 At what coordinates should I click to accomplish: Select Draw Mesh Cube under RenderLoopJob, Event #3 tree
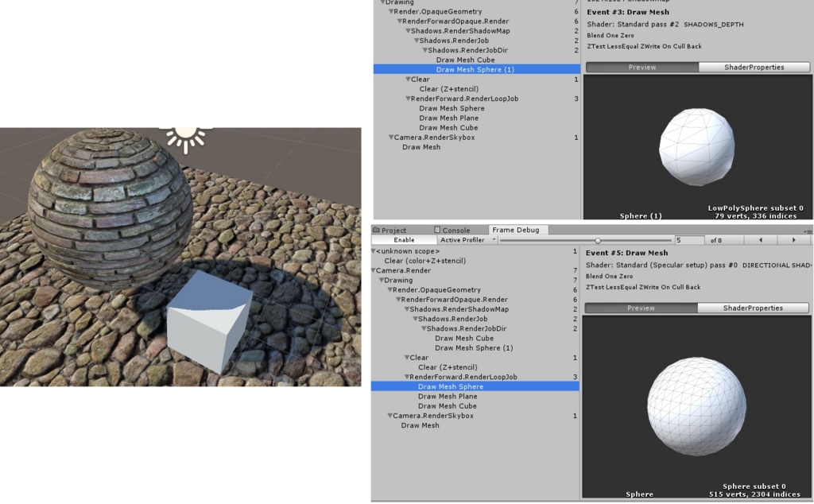[x=448, y=128]
